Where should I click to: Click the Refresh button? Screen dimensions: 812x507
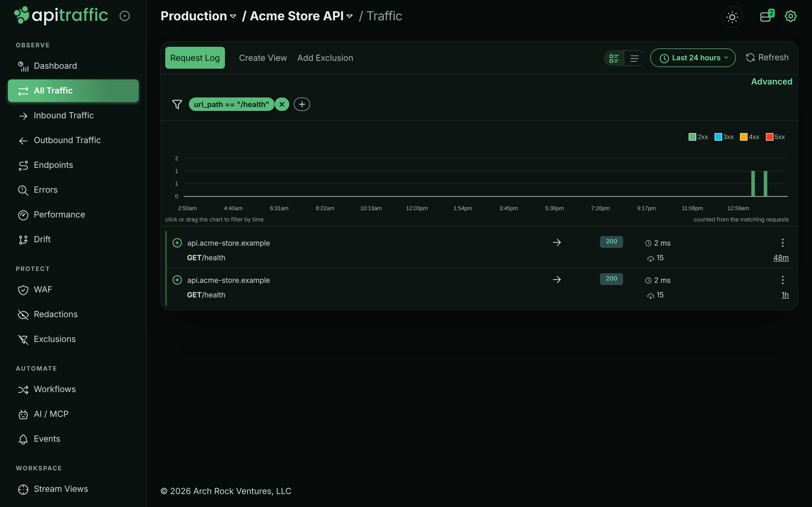[x=767, y=58]
